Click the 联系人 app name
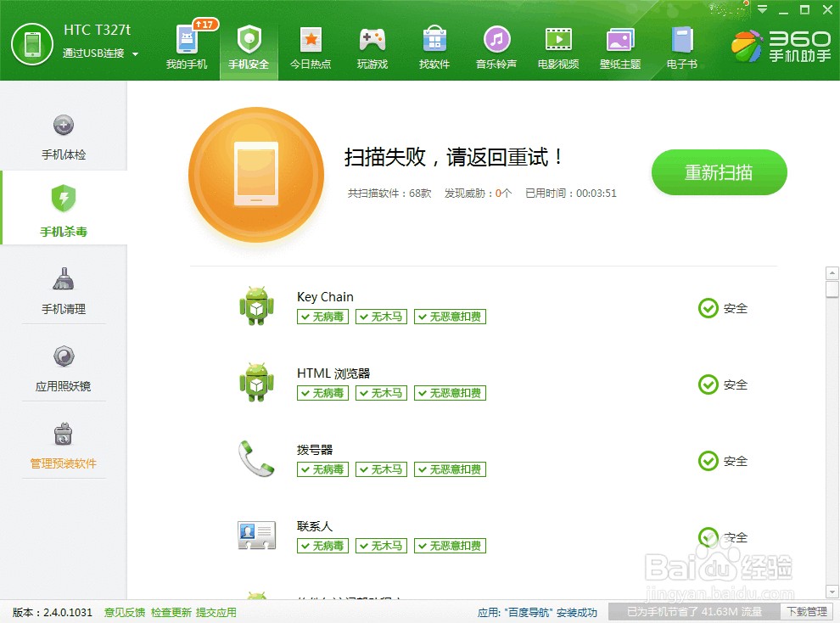The height and width of the screenshot is (623, 840). [x=315, y=526]
